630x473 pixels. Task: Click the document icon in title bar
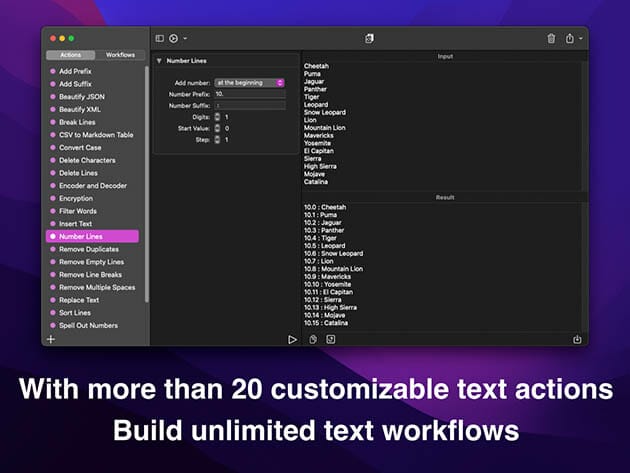pyautogui.click(x=370, y=38)
